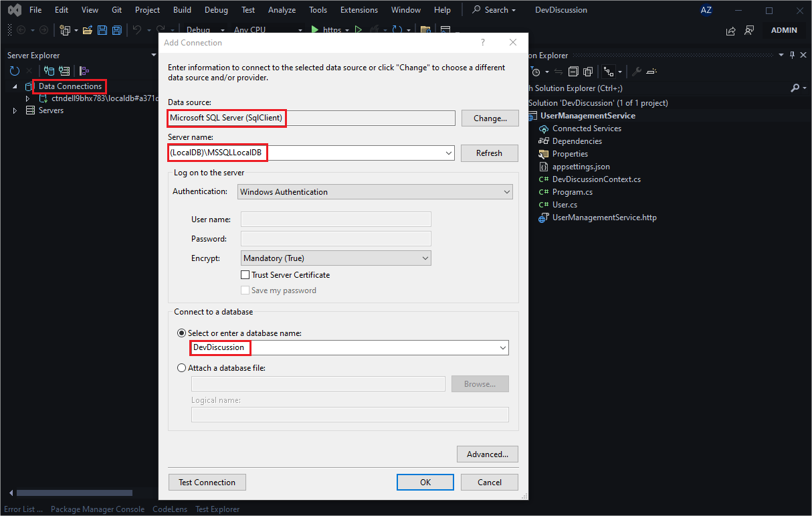Open the Test Explorer tab
Viewport: 812px width, 516px height.
[217, 509]
